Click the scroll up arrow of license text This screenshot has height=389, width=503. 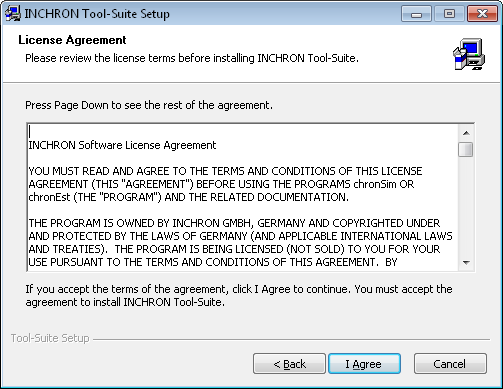466,133
